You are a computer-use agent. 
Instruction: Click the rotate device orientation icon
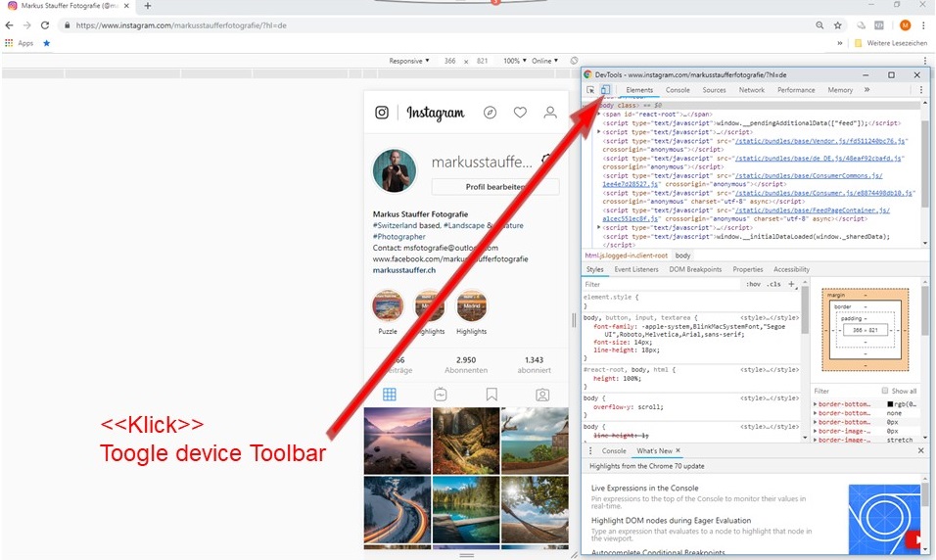(x=574, y=61)
